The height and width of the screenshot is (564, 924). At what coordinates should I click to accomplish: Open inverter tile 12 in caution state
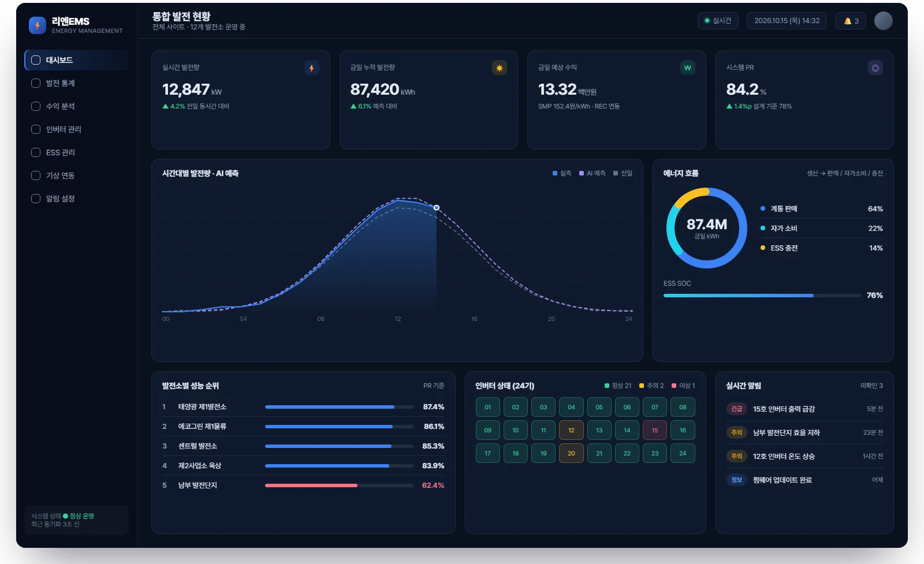click(571, 430)
